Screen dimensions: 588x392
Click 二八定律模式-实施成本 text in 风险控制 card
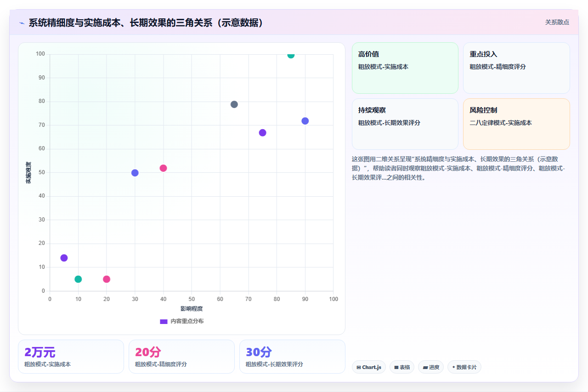(x=501, y=123)
